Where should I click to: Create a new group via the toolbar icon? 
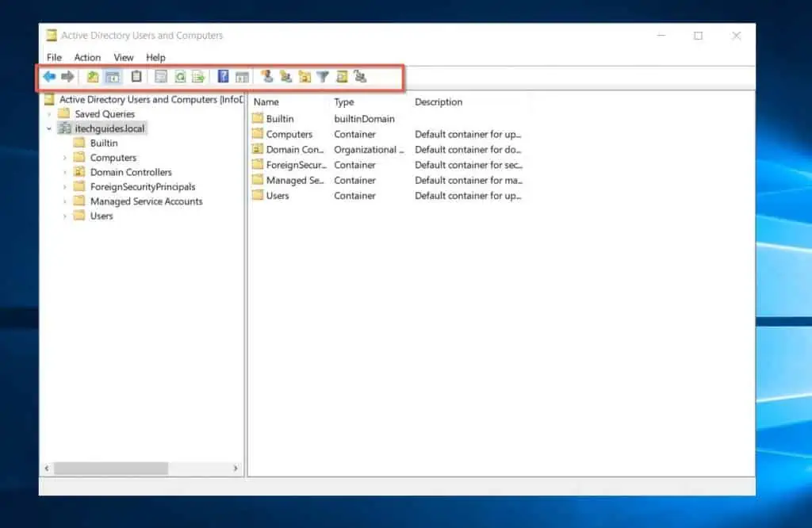coord(285,77)
